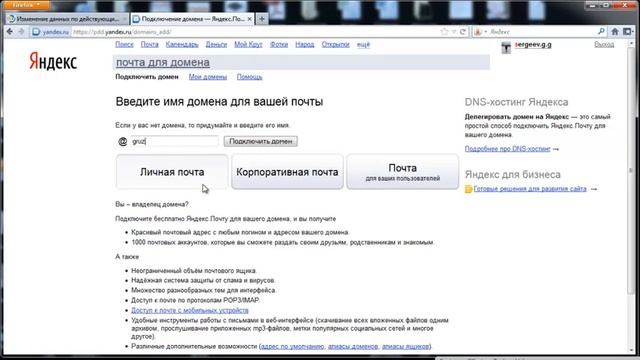The height and width of the screenshot is (360, 640).
Task: Open the new tab plus button
Action: point(262,19)
